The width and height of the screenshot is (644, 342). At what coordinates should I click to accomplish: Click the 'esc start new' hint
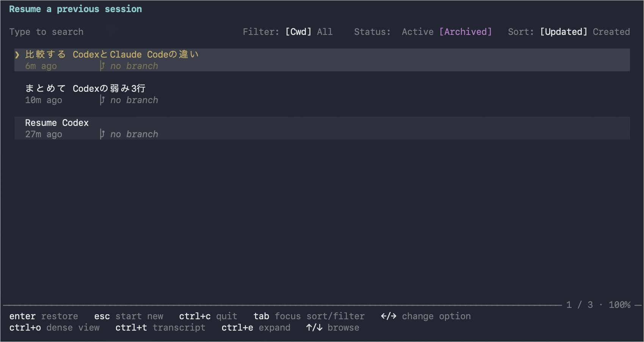(x=129, y=316)
